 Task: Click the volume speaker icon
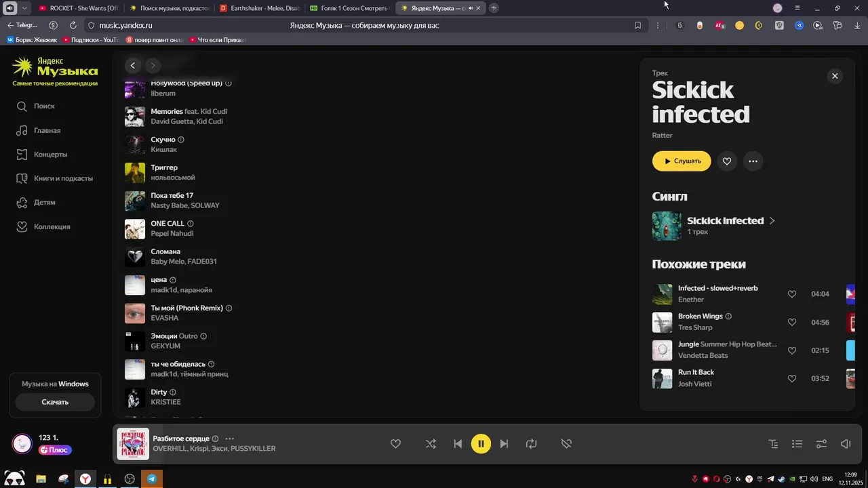pos(846,444)
